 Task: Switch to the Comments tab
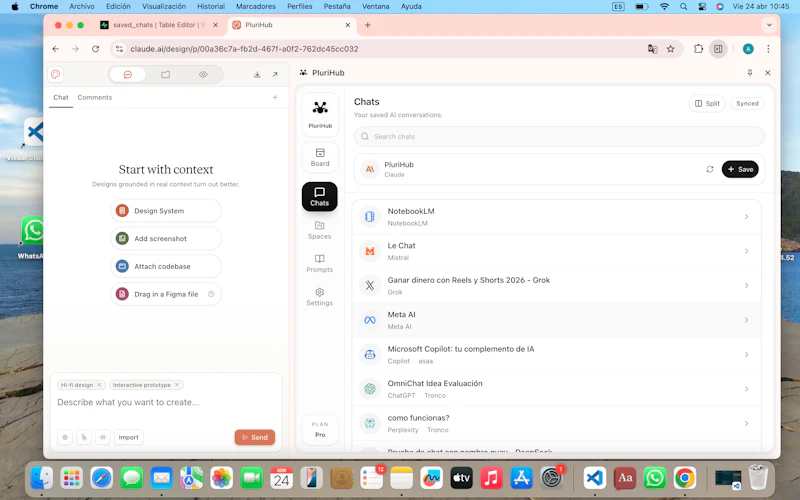point(94,97)
